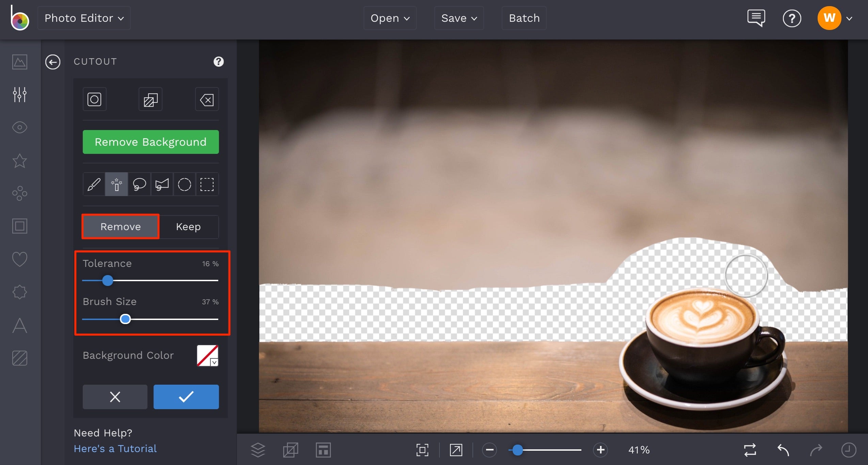The height and width of the screenshot is (465, 868).
Task: Select the Brush selection tool
Action: coord(94,184)
